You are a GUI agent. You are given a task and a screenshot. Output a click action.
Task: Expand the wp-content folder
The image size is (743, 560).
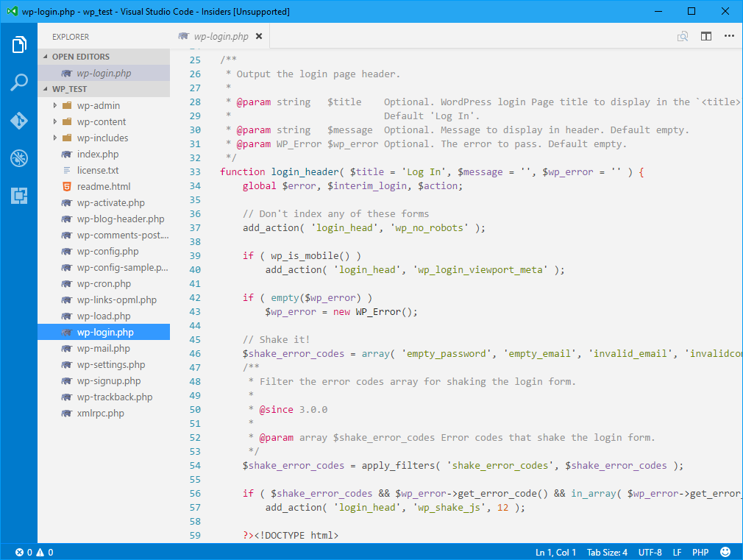pos(55,122)
